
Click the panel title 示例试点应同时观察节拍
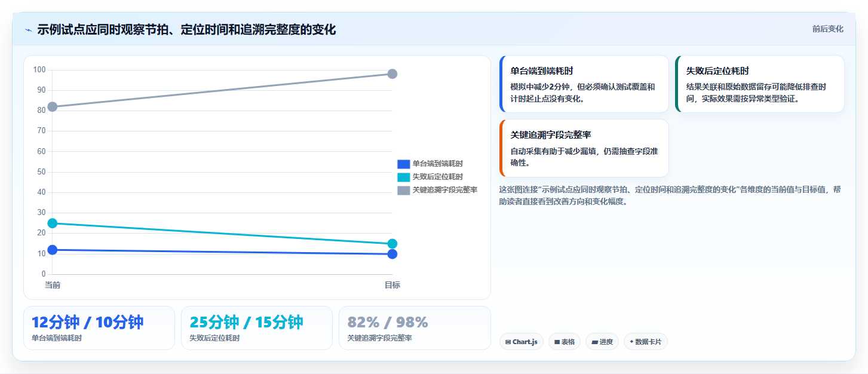click(186, 29)
